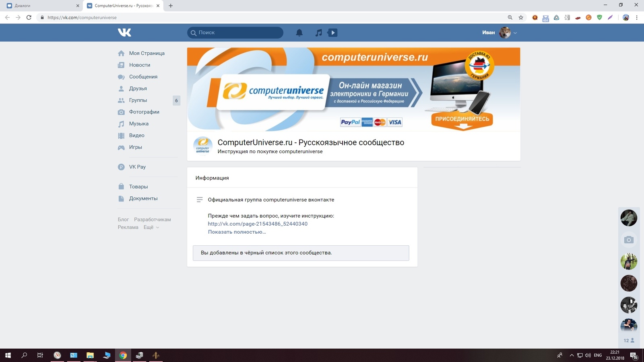Click the house icon beside Моя Страница
Screen dimensions: 644x362
[121, 53]
